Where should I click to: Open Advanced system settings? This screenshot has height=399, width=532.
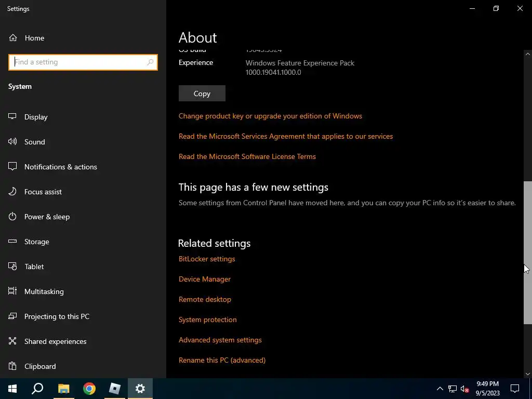pyautogui.click(x=220, y=340)
